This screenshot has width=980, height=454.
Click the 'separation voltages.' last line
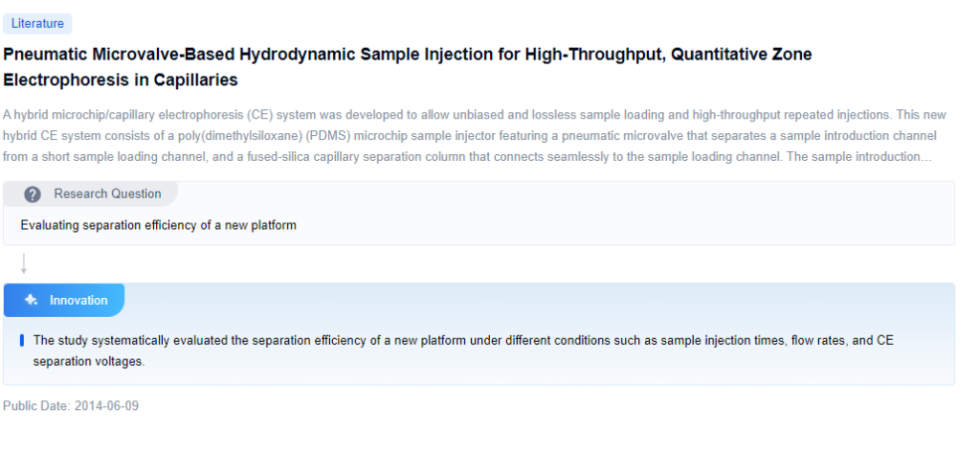pyautogui.click(x=89, y=362)
